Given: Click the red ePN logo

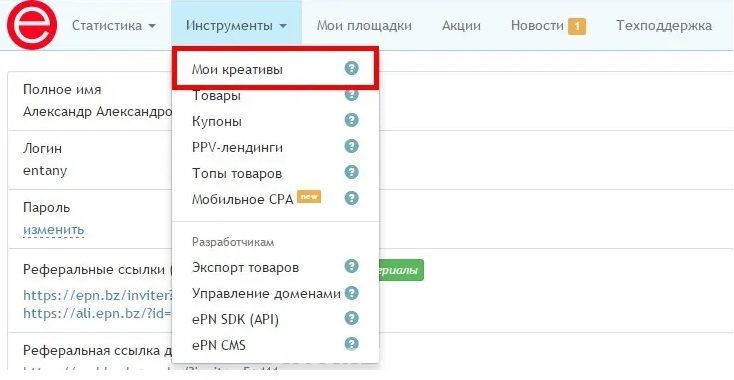Looking at the screenshot, I should pos(32,25).
